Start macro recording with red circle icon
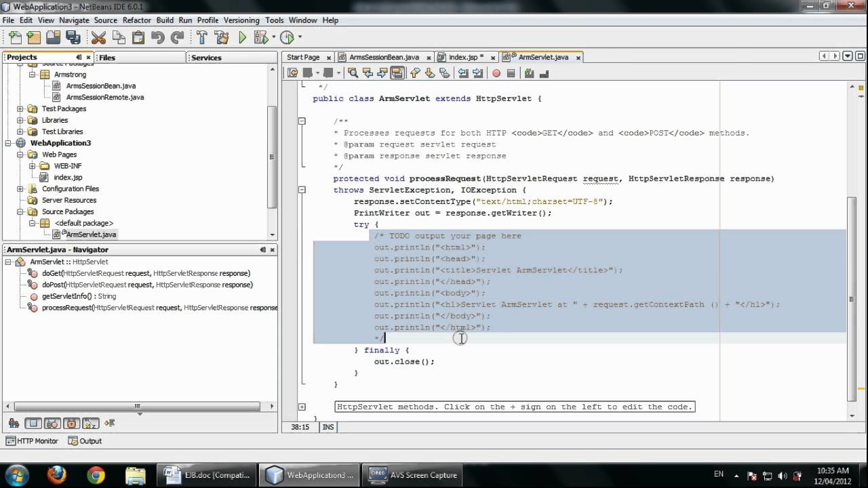 tap(496, 73)
